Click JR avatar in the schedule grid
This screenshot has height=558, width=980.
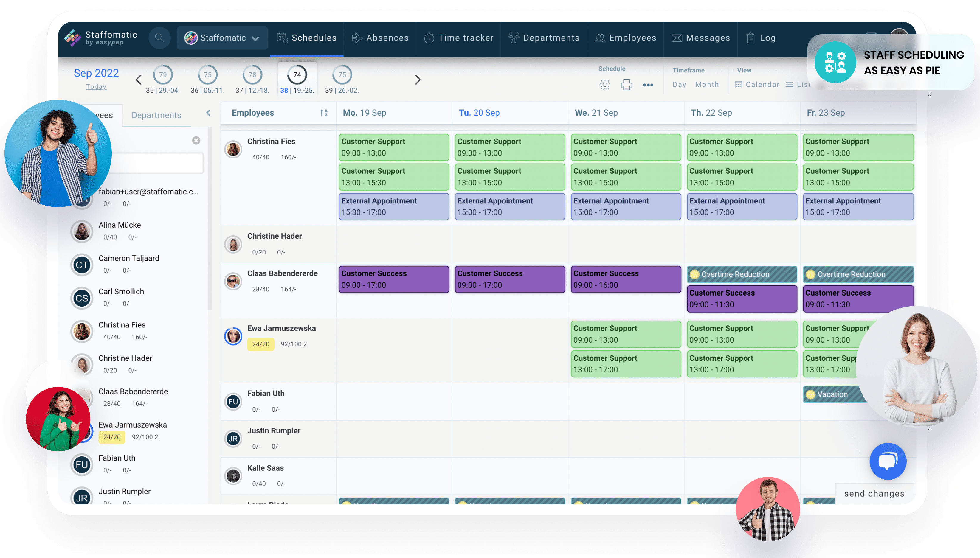point(233,439)
